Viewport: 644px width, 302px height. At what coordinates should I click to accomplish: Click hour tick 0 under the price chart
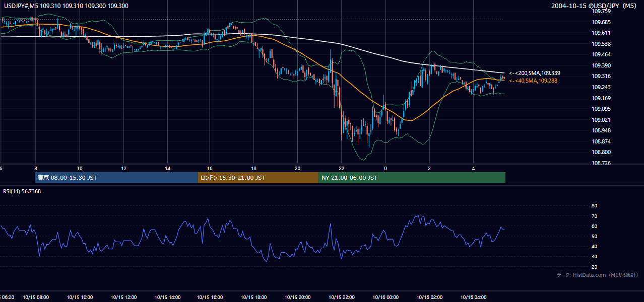click(x=385, y=168)
